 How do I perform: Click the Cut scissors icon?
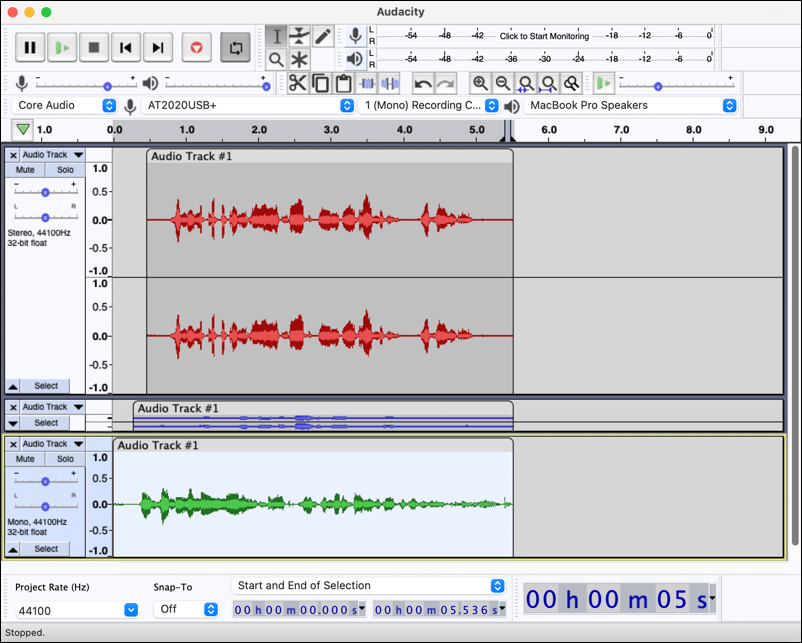(x=297, y=83)
